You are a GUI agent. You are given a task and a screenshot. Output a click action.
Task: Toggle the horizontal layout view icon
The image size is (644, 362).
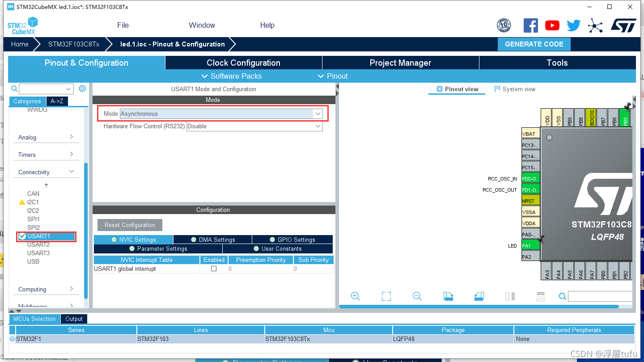coord(540,296)
